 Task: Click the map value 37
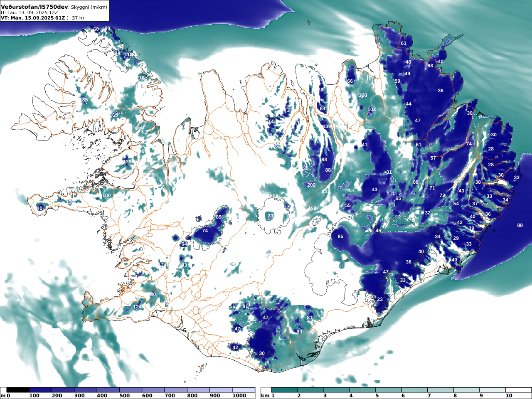pos(475,204)
